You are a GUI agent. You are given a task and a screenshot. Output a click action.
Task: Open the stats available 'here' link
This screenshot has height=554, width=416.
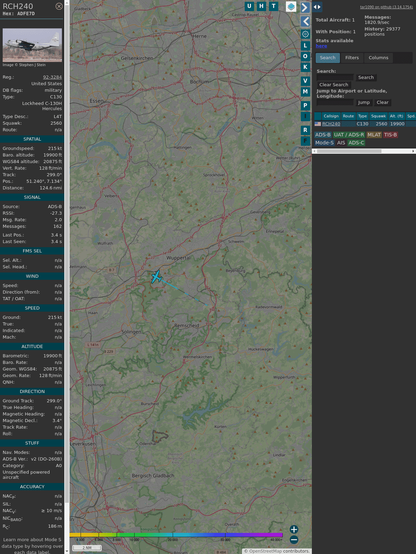[321, 46]
